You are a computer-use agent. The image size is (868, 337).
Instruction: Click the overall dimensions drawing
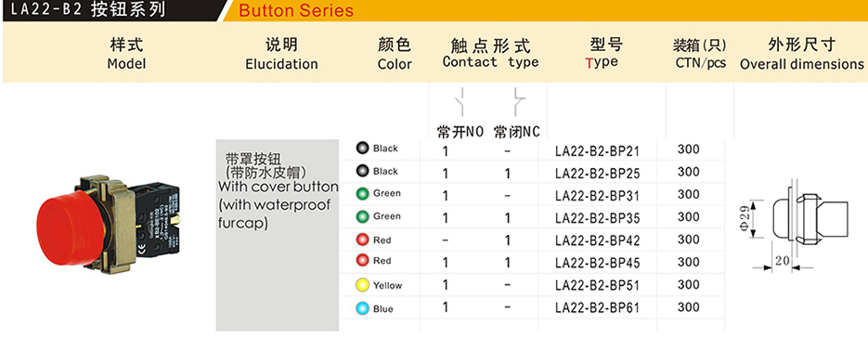[800, 226]
